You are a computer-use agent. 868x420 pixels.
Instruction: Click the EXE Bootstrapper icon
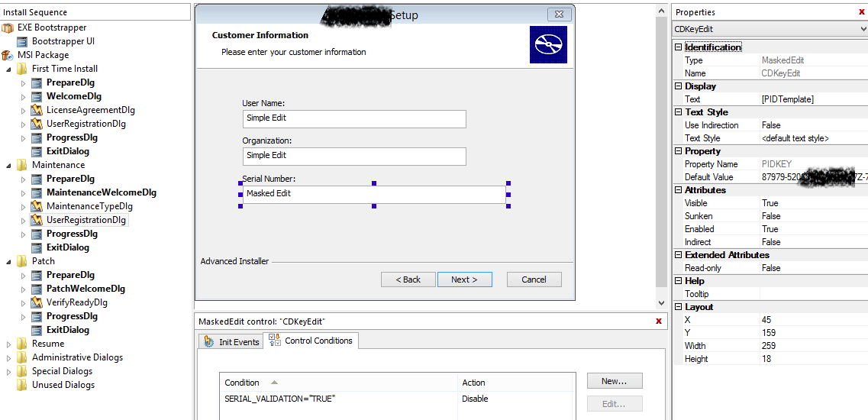(8, 27)
